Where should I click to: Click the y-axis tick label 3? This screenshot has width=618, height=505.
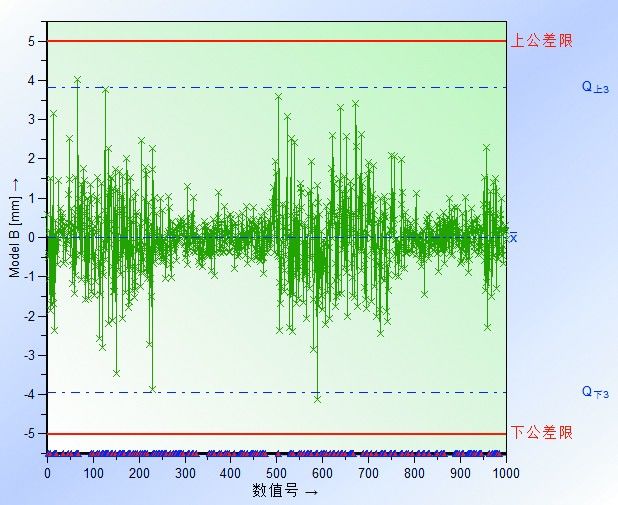coord(33,119)
